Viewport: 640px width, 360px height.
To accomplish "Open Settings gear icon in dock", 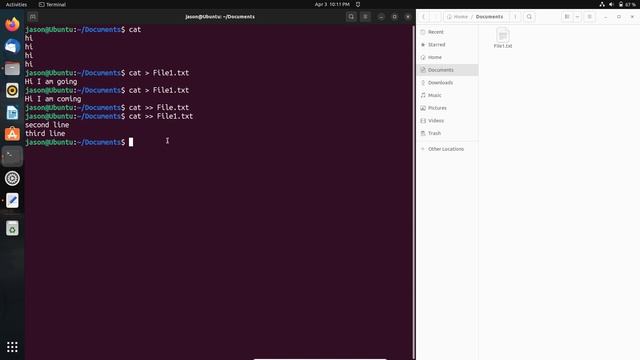I will (12, 178).
